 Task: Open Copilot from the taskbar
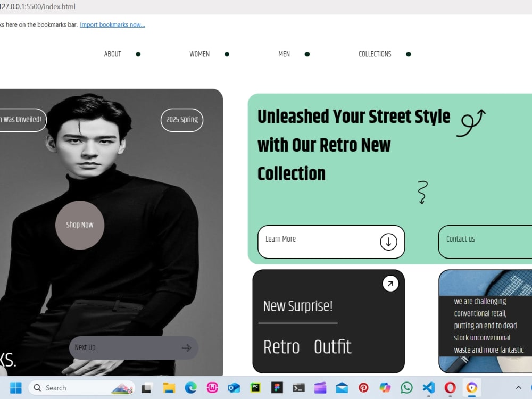[385, 388]
